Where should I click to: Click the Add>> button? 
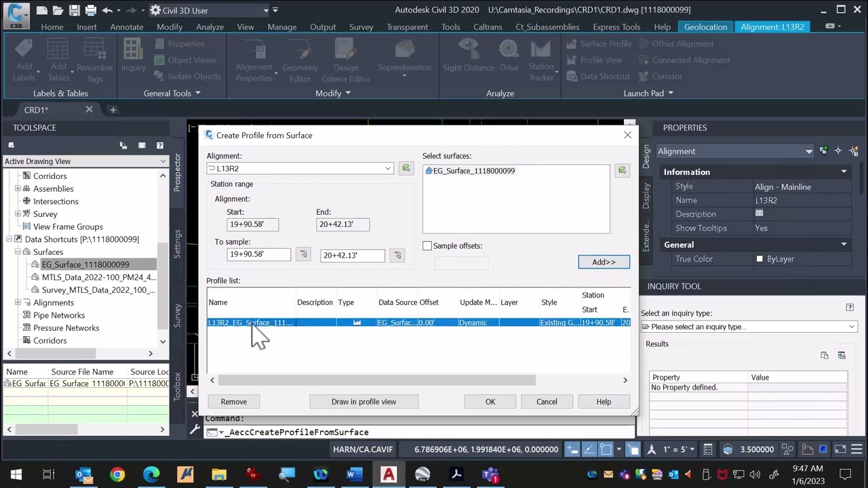coord(604,262)
